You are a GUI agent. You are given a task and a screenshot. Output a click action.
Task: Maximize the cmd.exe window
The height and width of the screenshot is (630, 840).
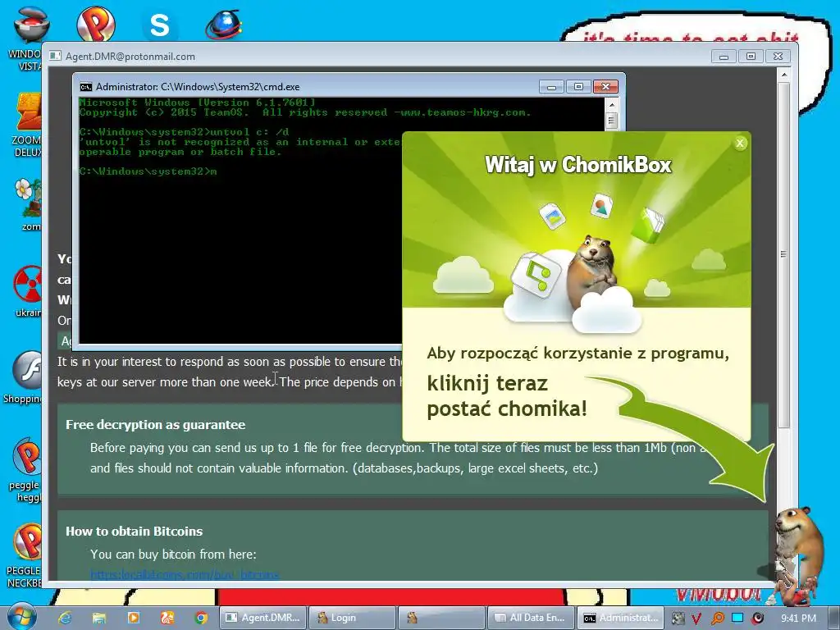pos(578,87)
